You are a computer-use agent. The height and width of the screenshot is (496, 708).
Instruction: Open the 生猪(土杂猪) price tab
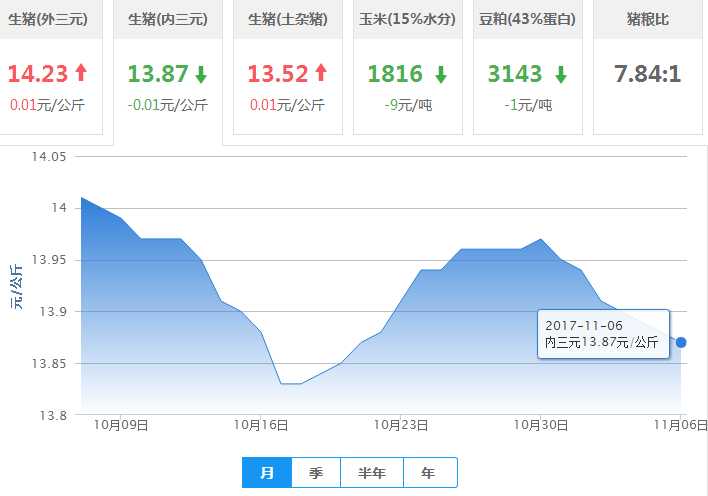[x=288, y=19]
